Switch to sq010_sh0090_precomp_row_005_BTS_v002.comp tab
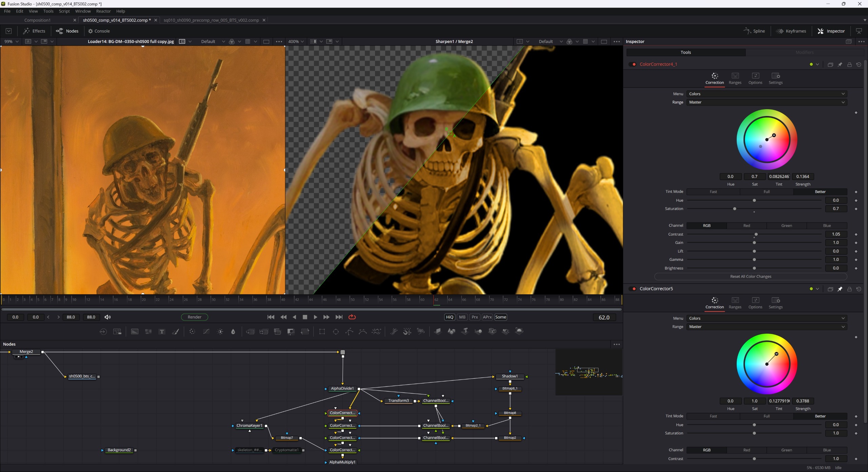 pyautogui.click(x=211, y=20)
